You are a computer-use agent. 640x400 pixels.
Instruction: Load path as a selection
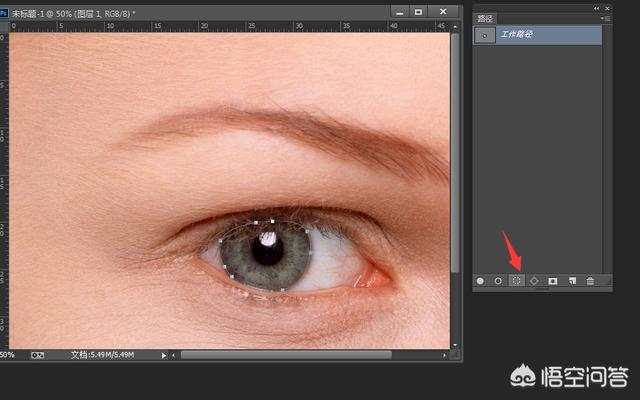pyautogui.click(x=516, y=281)
